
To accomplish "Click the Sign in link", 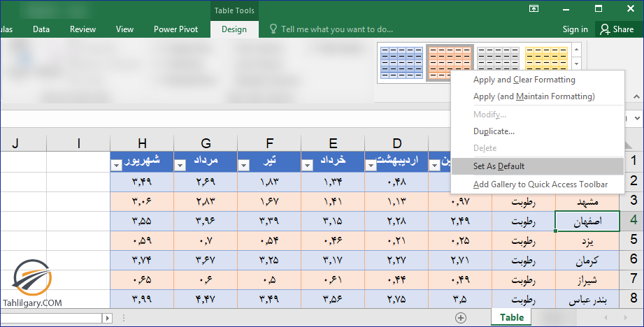I will pyautogui.click(x=575, y=29).
